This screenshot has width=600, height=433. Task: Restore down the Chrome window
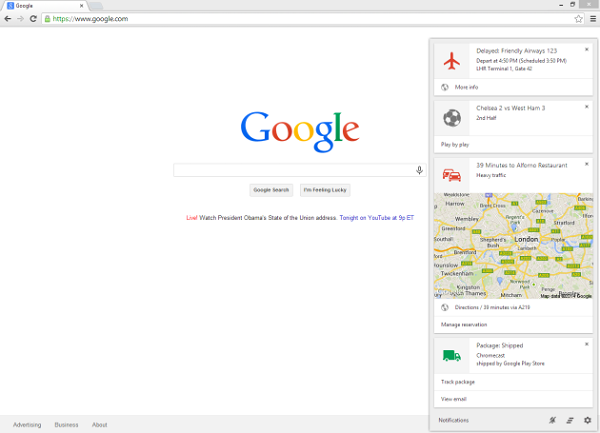tap(572, 5)
